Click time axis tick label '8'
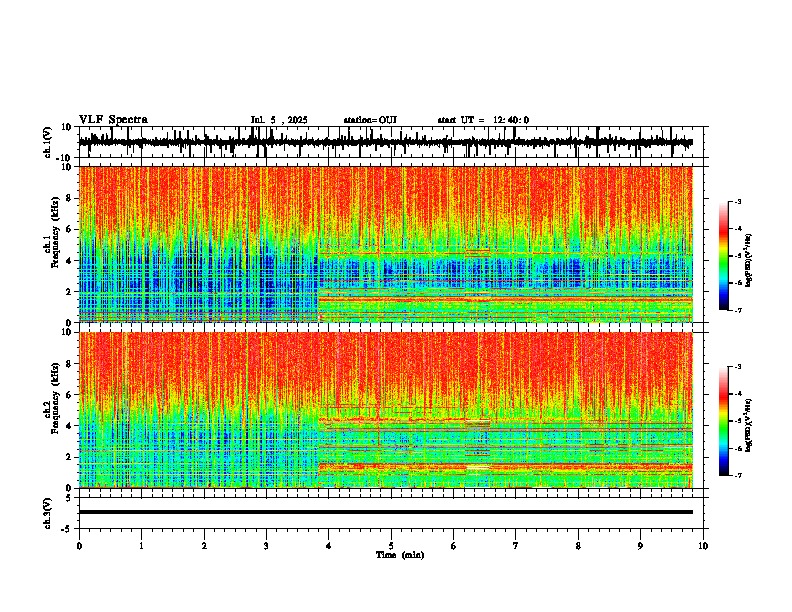Viewport: 792px width, 612px height. [578, 546]
